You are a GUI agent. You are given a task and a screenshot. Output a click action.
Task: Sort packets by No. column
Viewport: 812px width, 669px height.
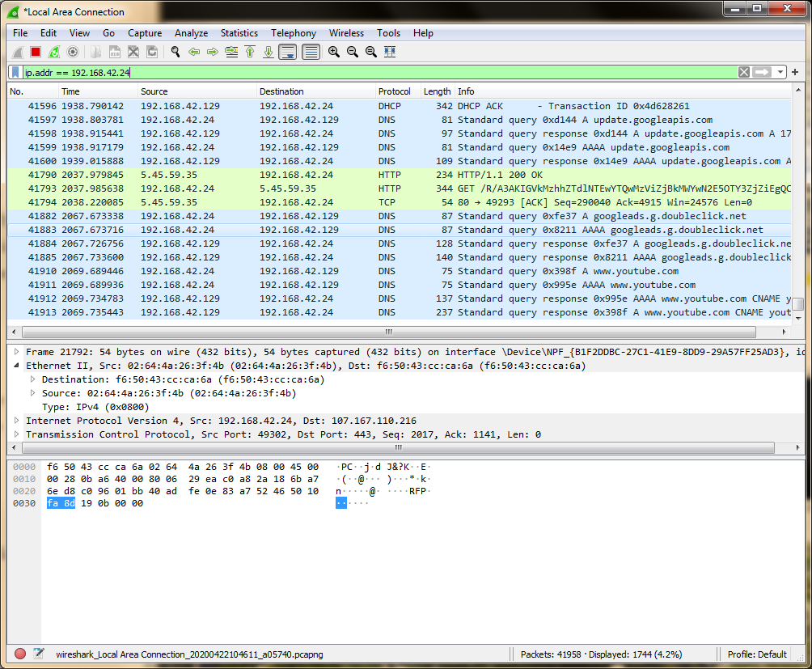[32, 91]
